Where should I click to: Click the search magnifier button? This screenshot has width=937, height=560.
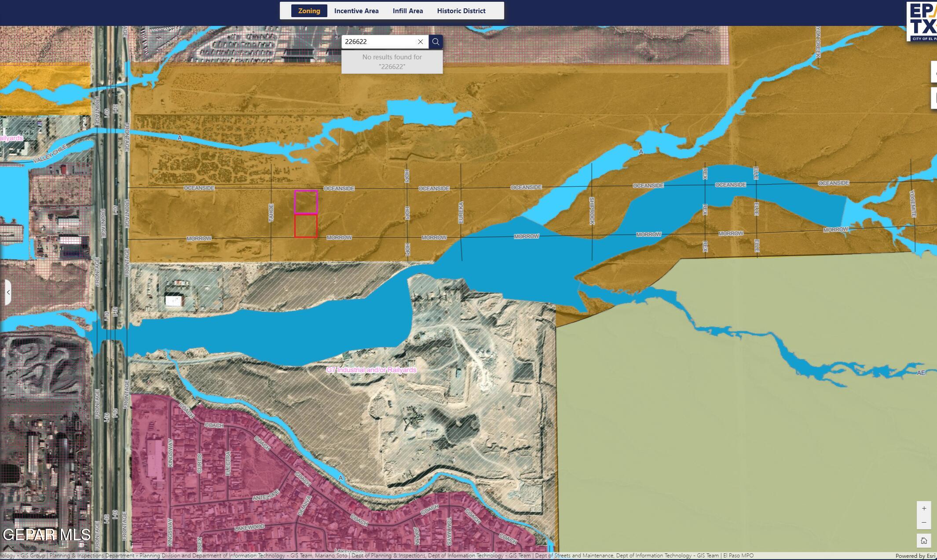(x=436, y=42)
